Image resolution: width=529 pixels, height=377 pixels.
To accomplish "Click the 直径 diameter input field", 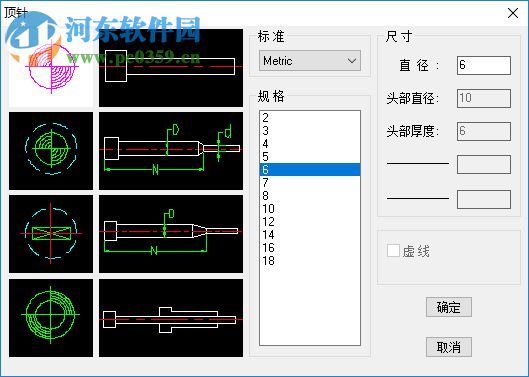I will [x=484, y=65].
